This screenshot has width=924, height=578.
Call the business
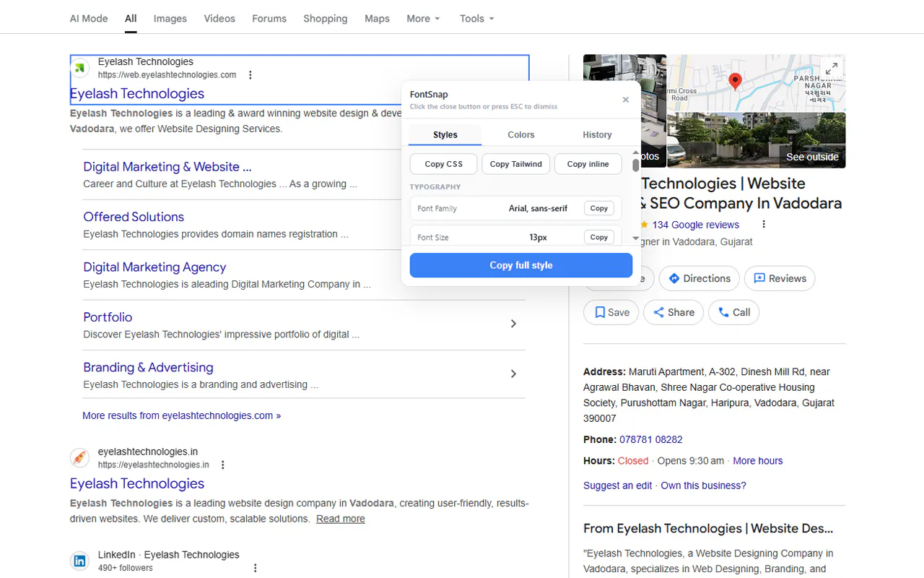733,312
